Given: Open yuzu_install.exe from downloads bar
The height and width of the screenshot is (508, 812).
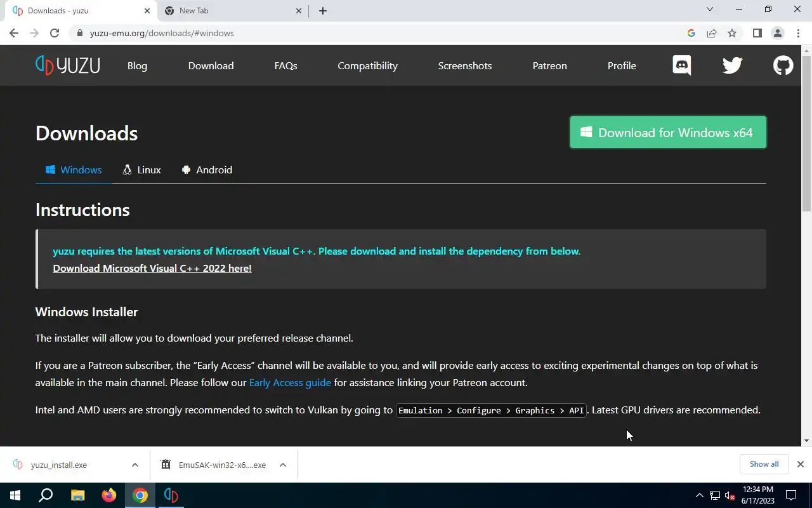Looking at the screenshot, I should click(59, 465).
